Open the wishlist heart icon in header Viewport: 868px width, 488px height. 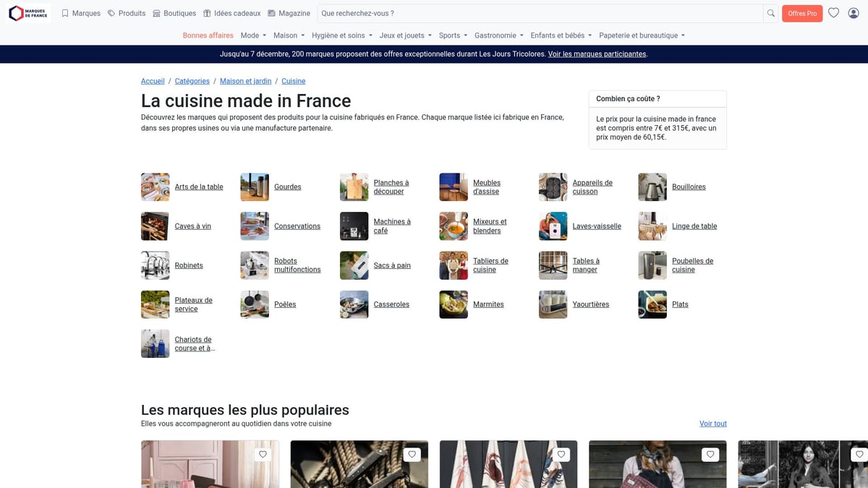tap(833, 13)
